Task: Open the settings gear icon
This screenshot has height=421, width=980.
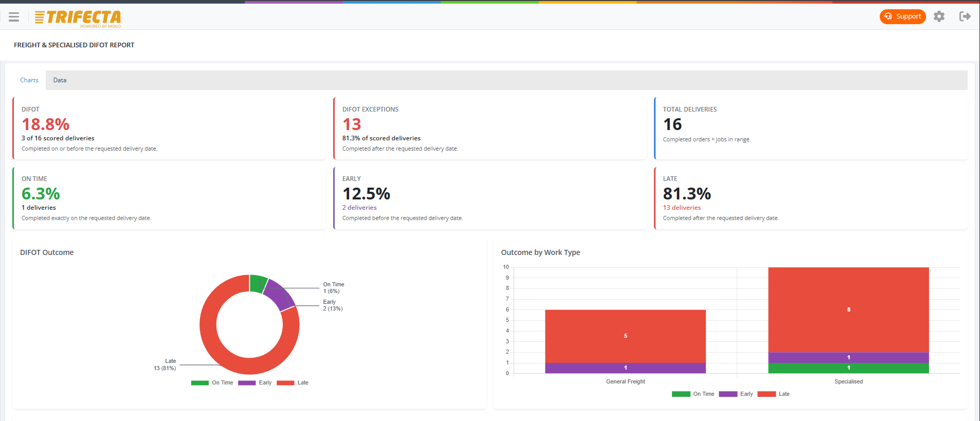Action: point(939,16)
